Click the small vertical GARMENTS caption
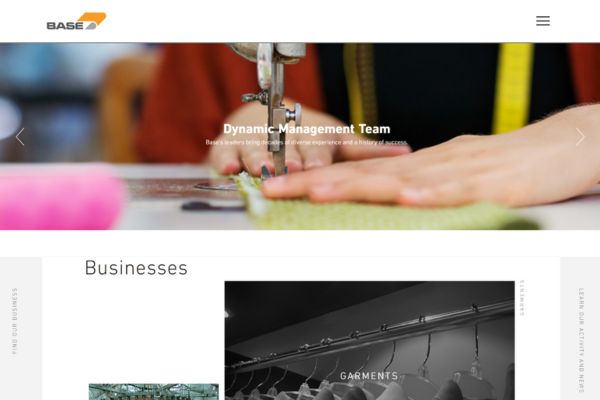 [x=522, y=298]
